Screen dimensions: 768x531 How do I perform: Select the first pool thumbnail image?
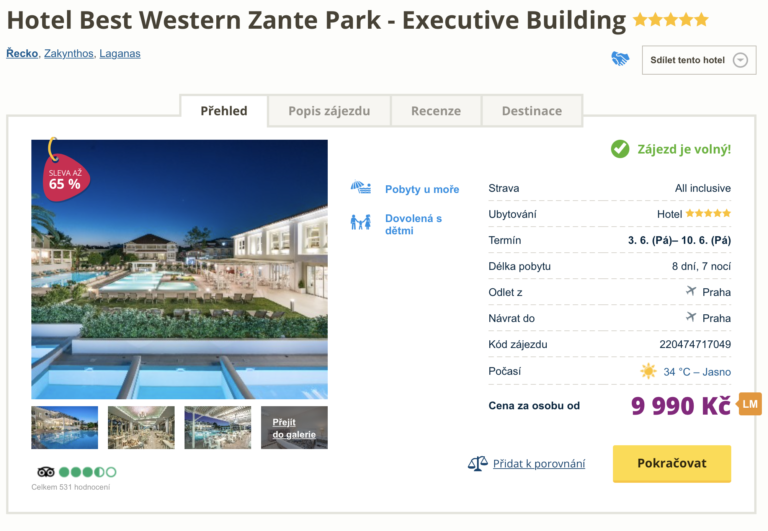[x=65, y=428]
